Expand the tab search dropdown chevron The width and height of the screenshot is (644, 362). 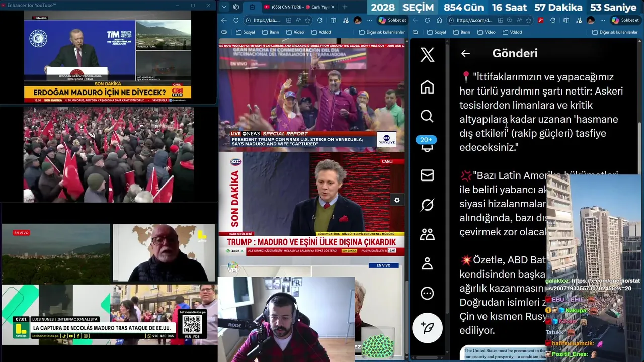(224, 7)
